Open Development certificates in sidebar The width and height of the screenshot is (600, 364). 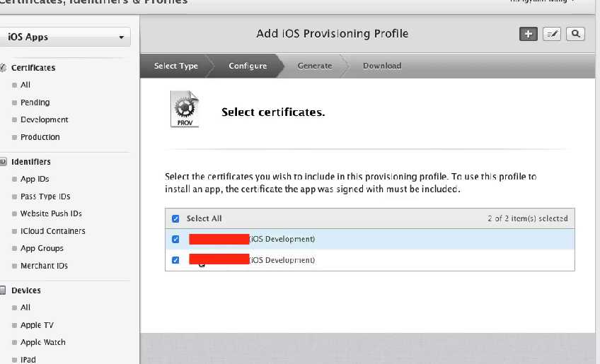tap(44, 119)
